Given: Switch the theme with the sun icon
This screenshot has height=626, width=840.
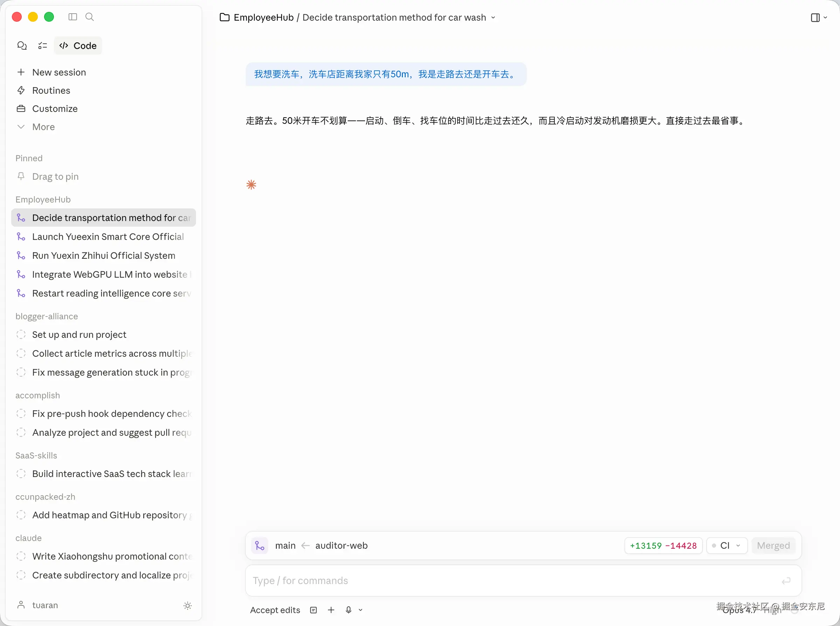Looking at the screenshot, I should [x=188, y=605].
